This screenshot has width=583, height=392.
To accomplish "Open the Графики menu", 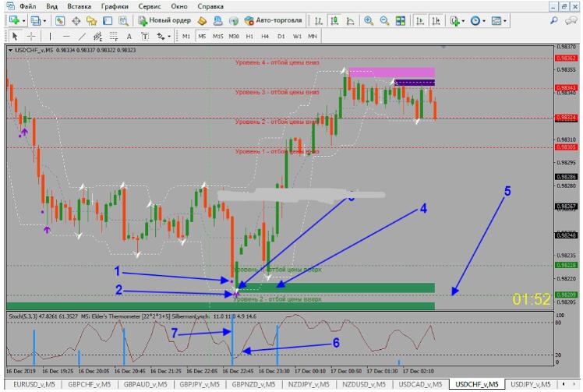I will point(115,6).
